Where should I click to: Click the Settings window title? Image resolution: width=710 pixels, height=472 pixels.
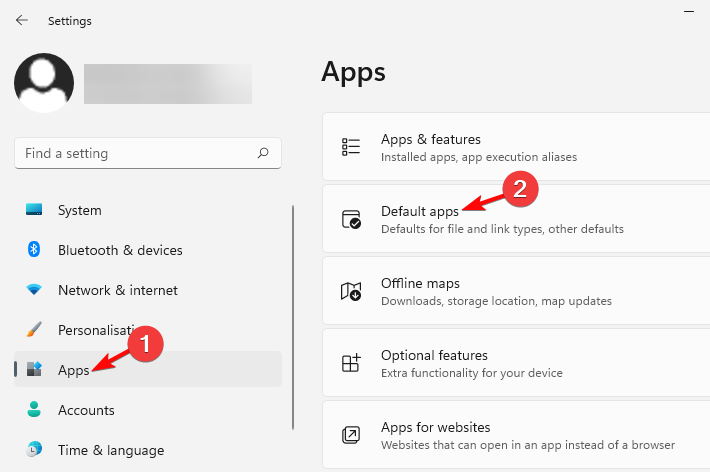pos(70,21)
